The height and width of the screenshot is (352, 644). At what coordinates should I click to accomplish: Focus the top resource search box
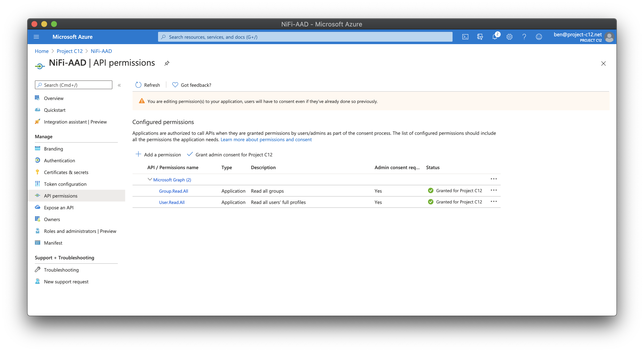[305, 37]
